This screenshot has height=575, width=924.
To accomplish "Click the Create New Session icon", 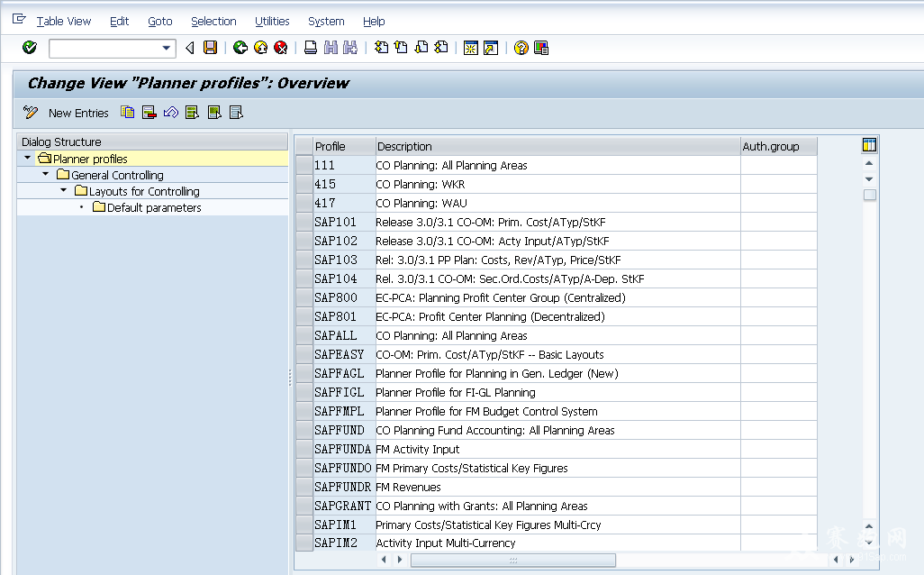I will coord(470,48).
